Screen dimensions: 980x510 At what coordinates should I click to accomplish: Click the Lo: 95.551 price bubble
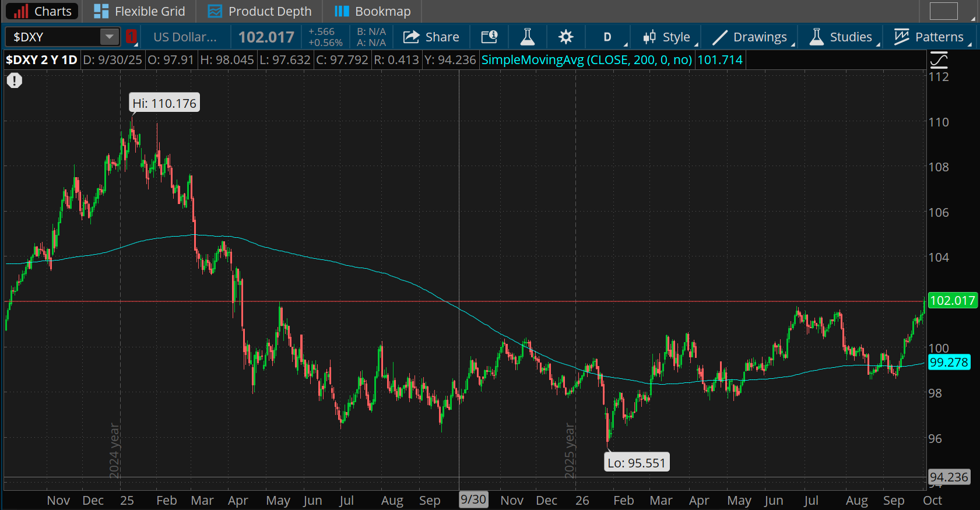[x=637, y=463]
